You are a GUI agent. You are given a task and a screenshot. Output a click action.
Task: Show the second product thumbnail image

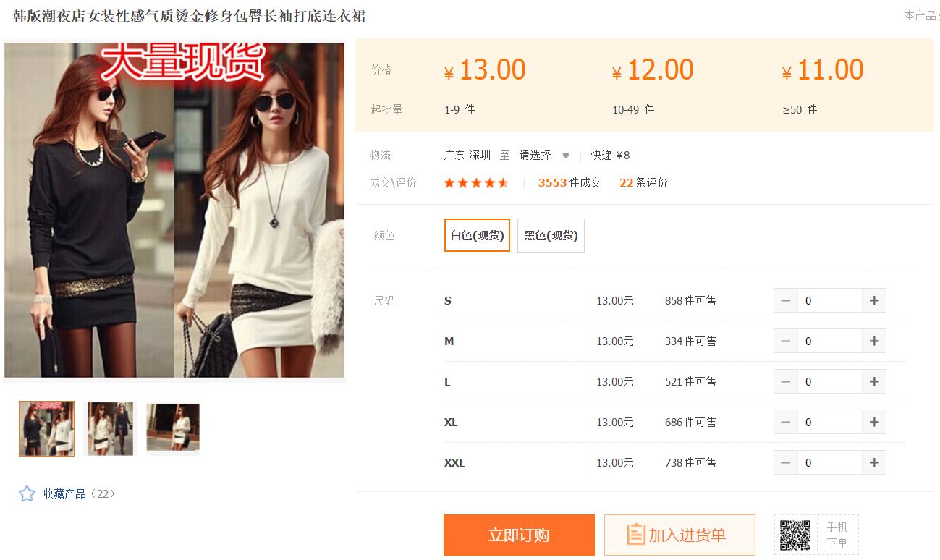[x=110, y=428]
